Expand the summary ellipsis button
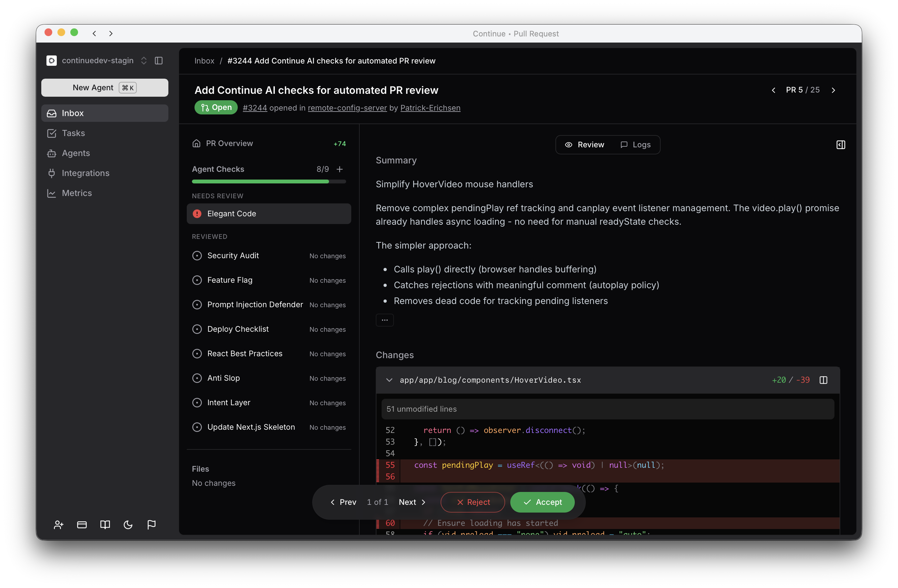Image resolution: width=898 pixels, height=588 pixels. click(384, 320)
